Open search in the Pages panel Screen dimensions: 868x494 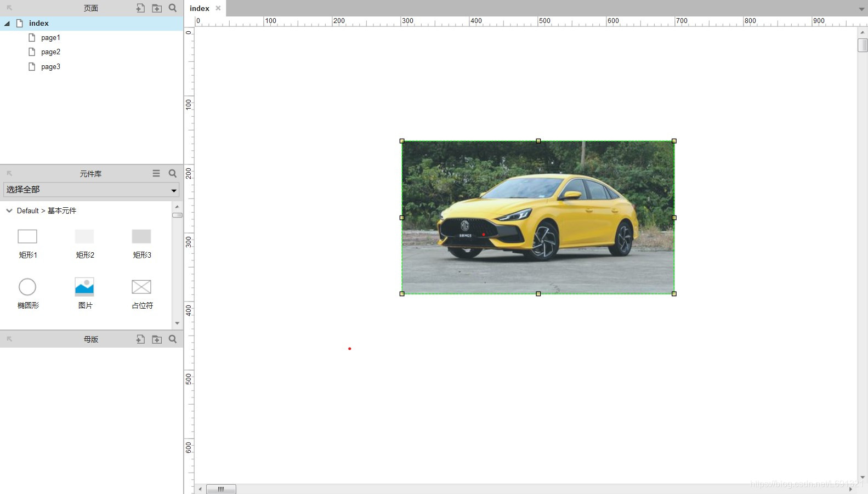173,8
